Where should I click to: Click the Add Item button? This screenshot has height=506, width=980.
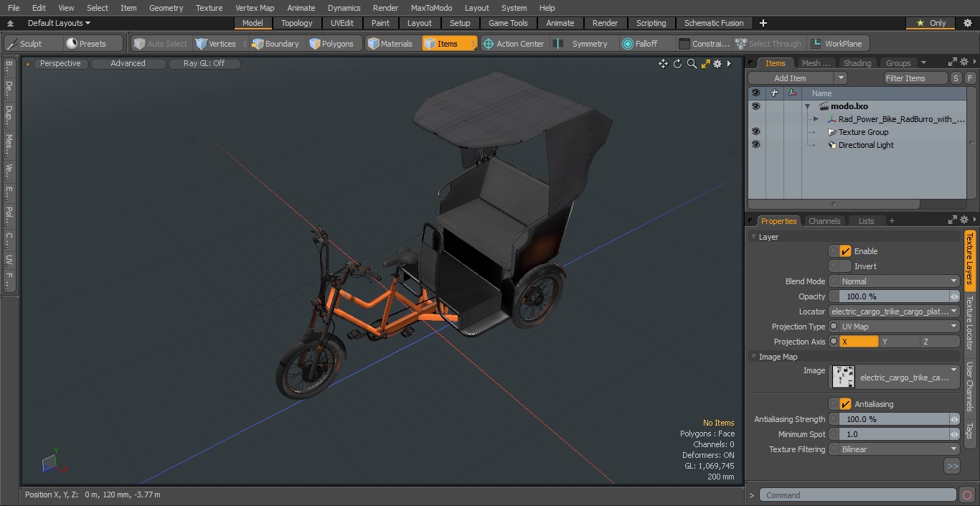tap(791, 78)
